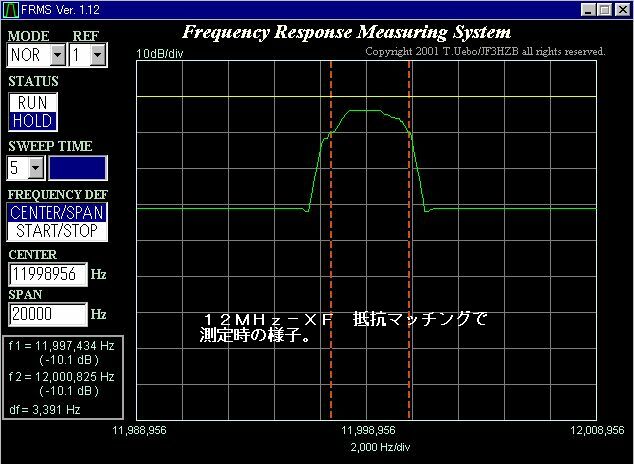The image size is (634, 464).
Task: Choose CENTER/SPAN frequency definition
Action: [x=57, y=212]
